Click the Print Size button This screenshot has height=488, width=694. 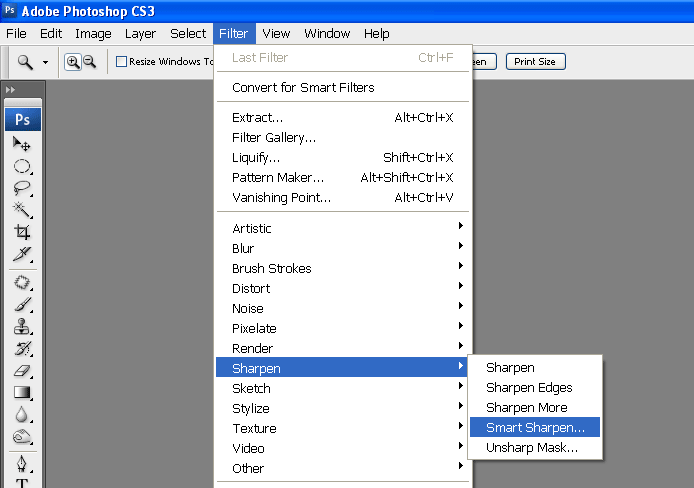(x=535, y=61)
